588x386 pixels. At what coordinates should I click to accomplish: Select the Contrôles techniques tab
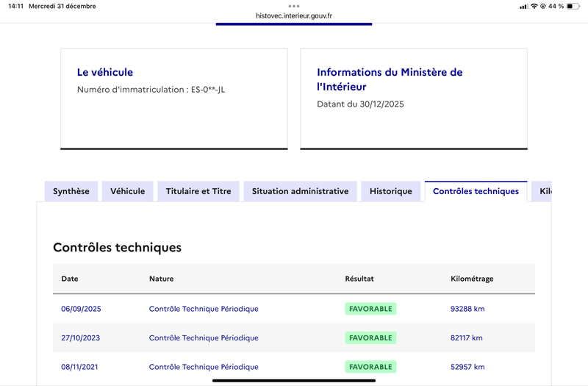pyautogui.click(x=476, y=191)
